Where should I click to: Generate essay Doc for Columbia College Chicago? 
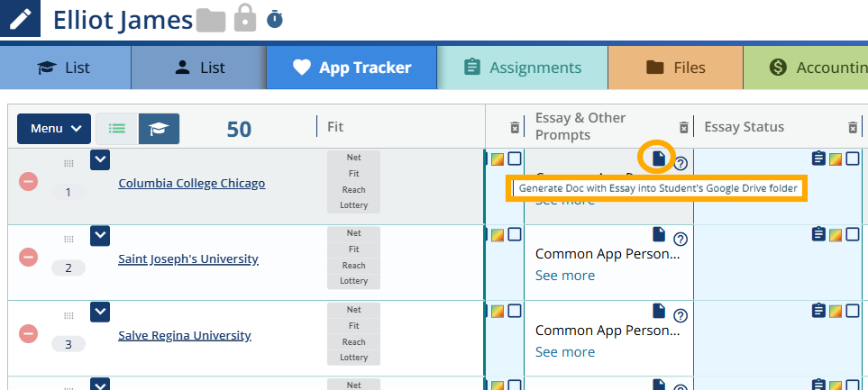tap(658, 159)
